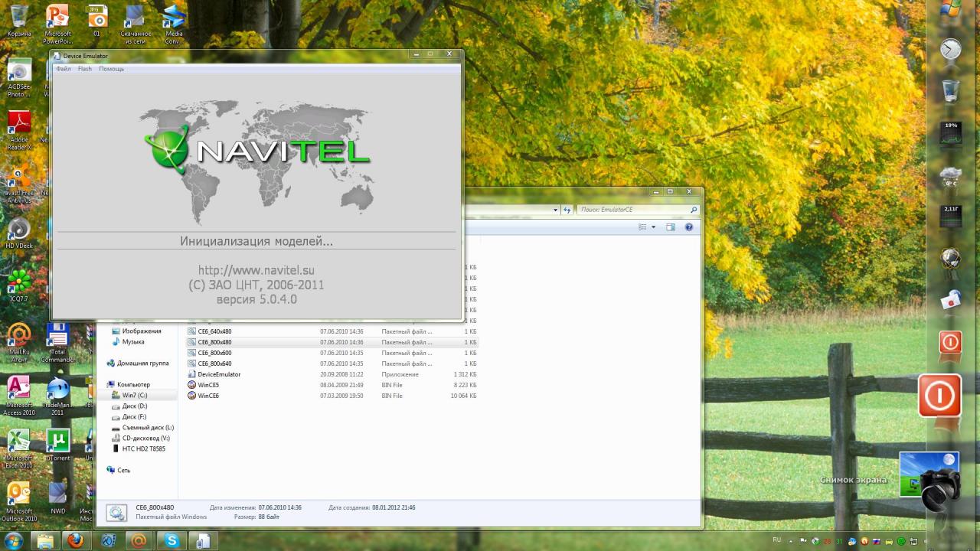Select the CE6_640x480 batch file
The width and height of the screenshot is (980, 551).
click(214, 331)
